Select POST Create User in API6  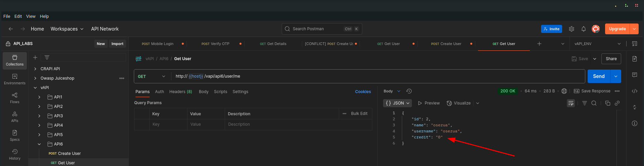click(65, 154)
